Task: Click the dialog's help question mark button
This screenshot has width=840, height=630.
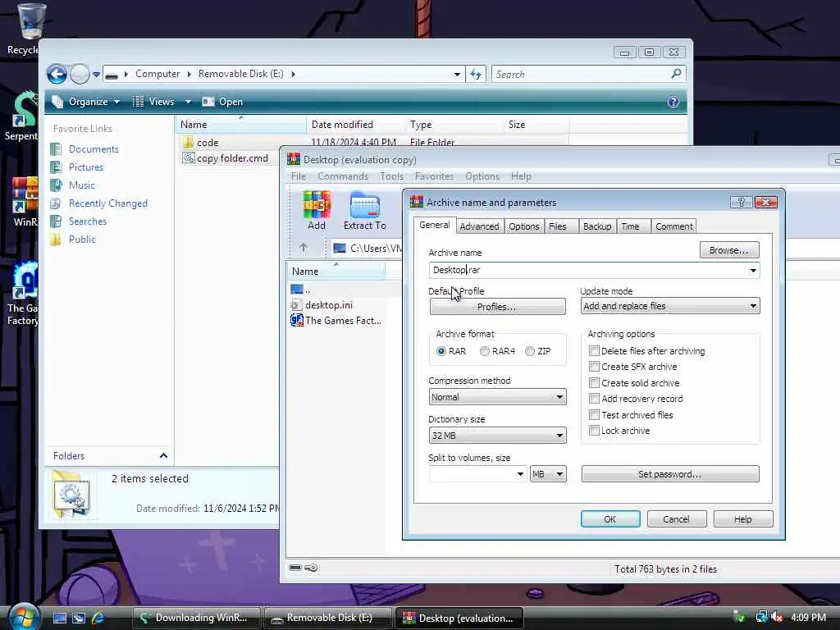Action: pos(741,202)
